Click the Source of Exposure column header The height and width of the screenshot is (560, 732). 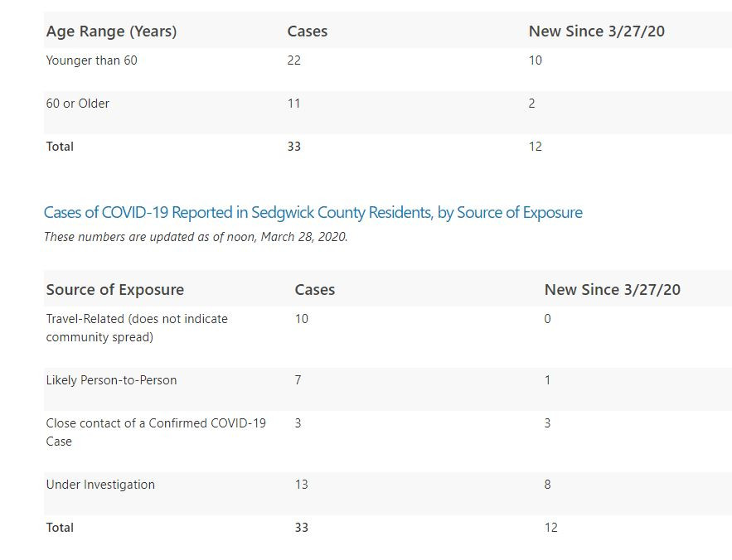coord(115,290)
